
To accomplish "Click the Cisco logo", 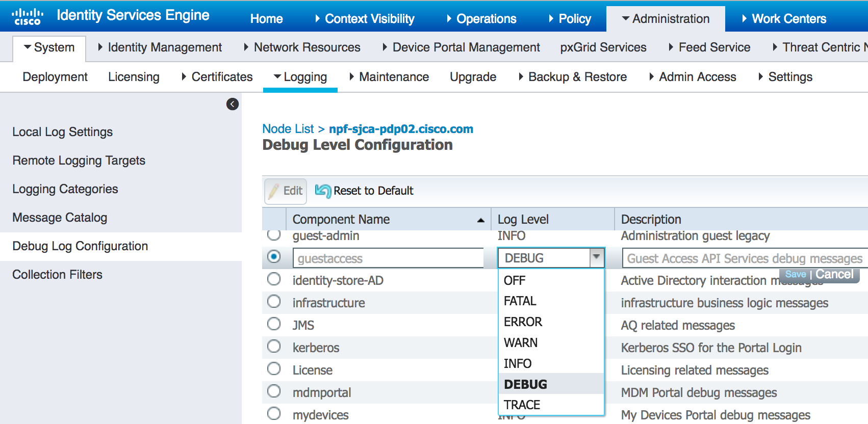I will (x=28, y=16).
